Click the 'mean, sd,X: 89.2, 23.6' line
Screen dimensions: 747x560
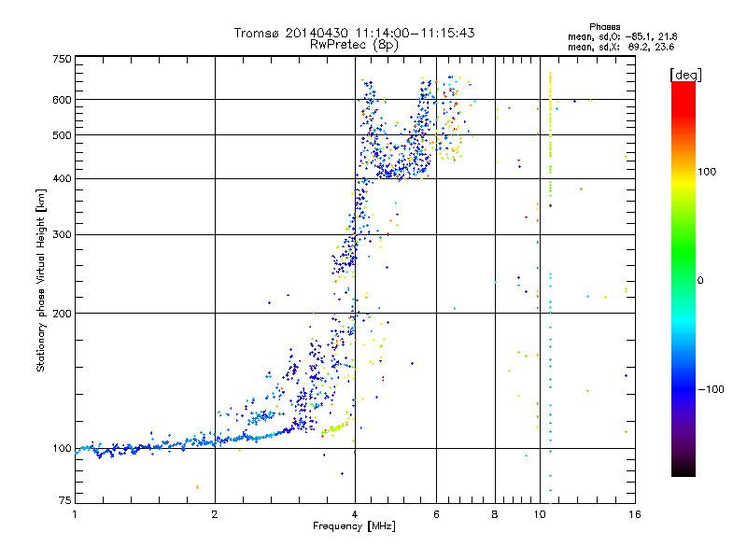621,47
